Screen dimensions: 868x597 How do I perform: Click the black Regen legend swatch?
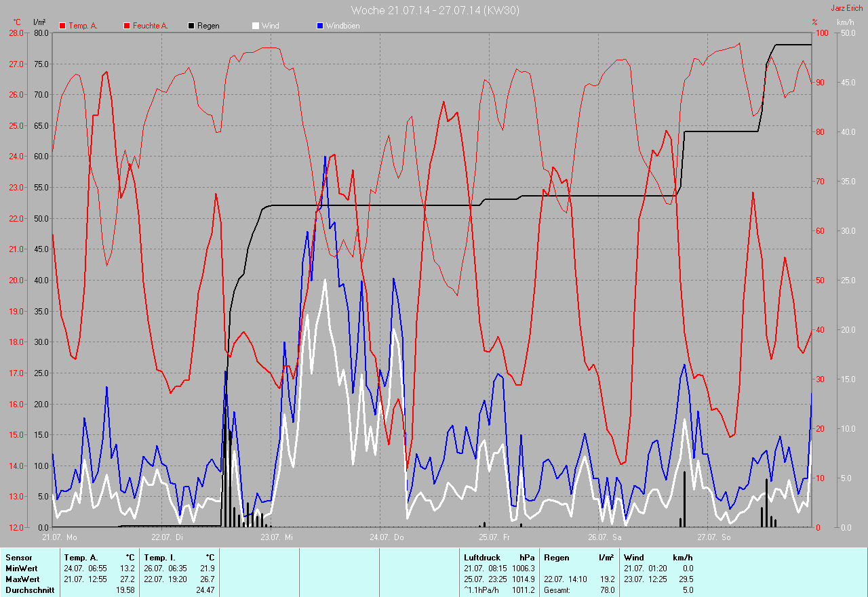coord(191,26)
